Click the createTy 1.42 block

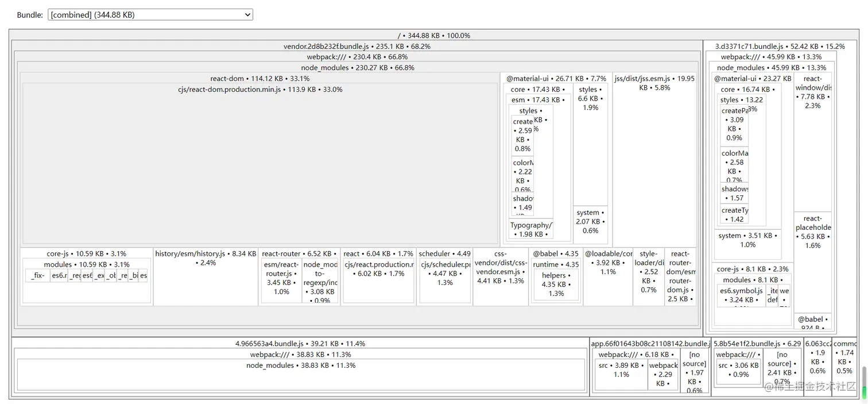[735, 214]
